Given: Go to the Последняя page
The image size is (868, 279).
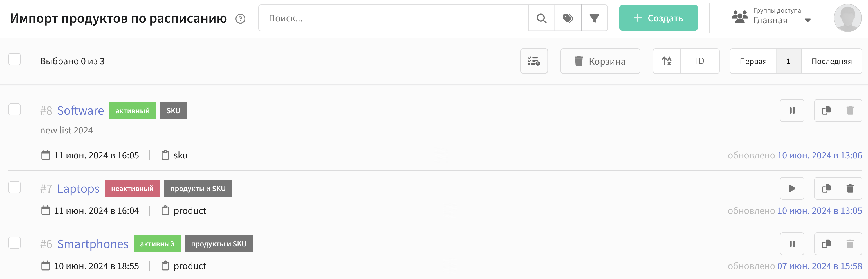Looking at the screenshot, I should [831, 61].
